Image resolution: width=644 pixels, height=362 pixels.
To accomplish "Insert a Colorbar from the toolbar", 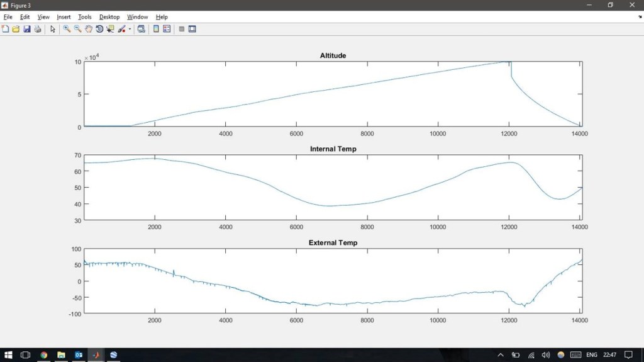I will [156, 29].
